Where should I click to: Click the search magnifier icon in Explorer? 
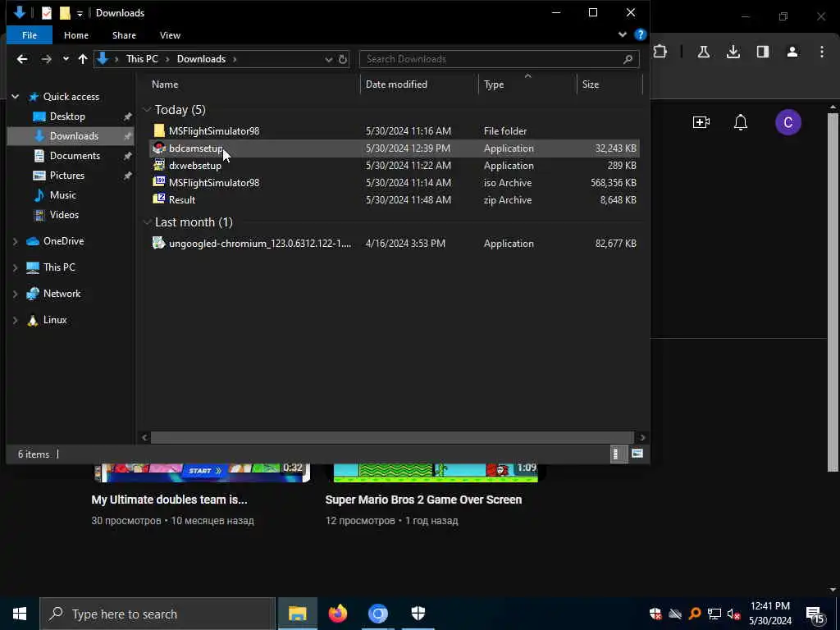coord(628,59)
